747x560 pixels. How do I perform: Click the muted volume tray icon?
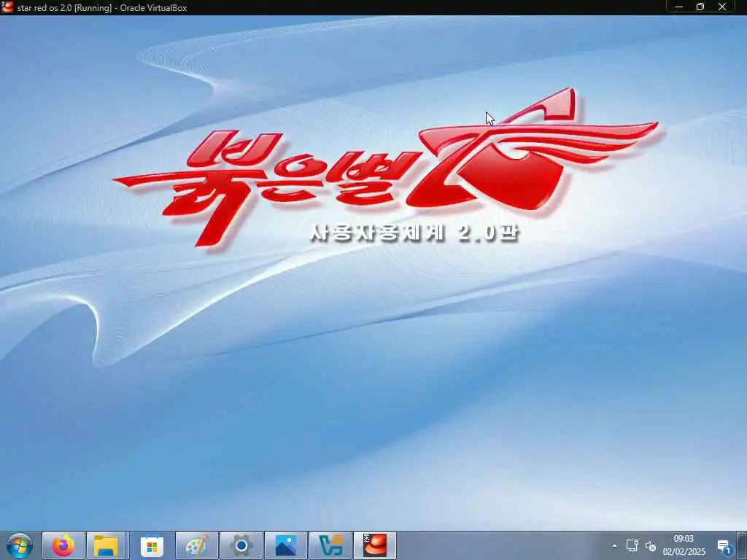click(x=650, y=546)
